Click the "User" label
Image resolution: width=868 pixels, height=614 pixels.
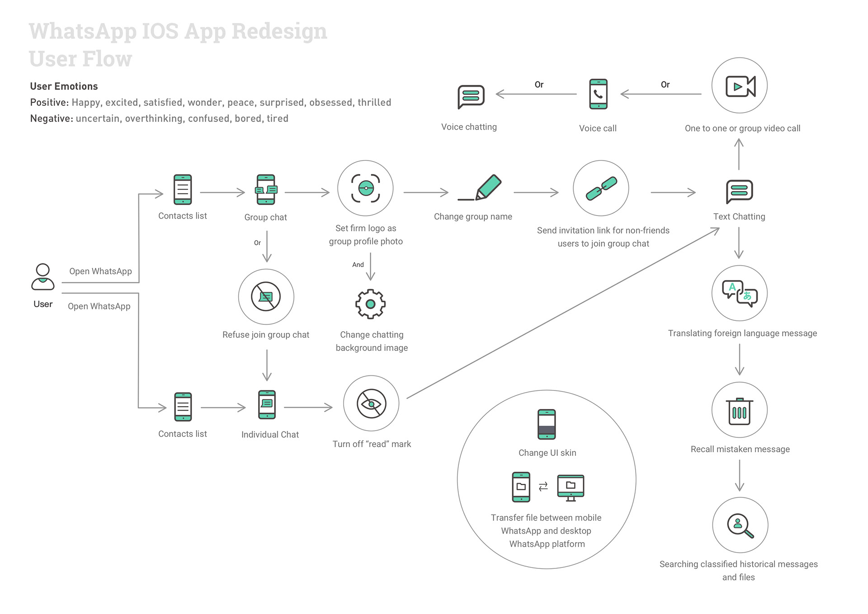click(x=43, y=304)
